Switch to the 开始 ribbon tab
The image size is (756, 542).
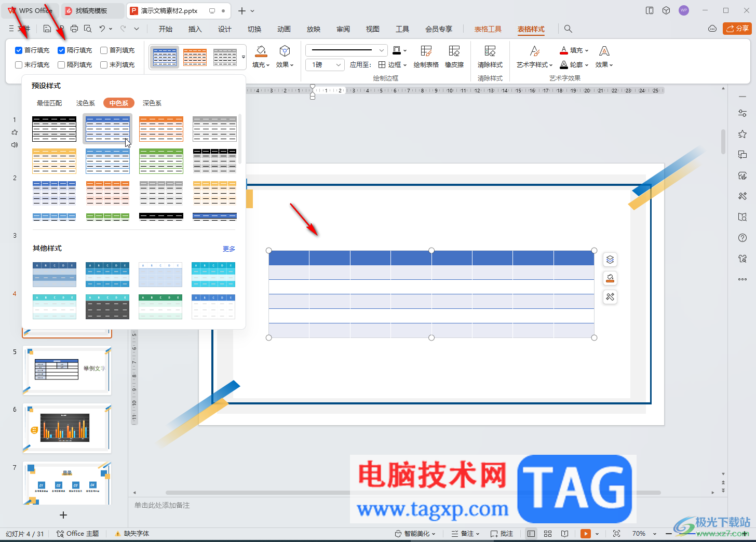(x=166, y=29)
